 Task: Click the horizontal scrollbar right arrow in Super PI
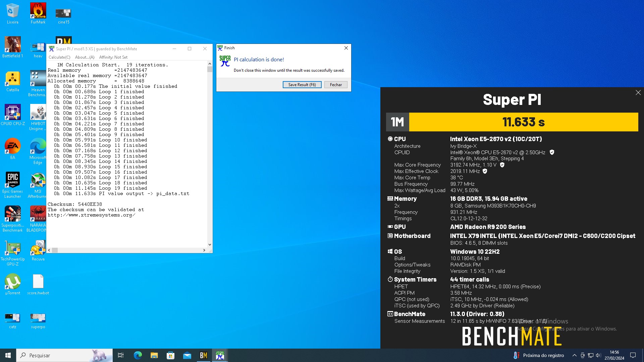tap(204, 250)
